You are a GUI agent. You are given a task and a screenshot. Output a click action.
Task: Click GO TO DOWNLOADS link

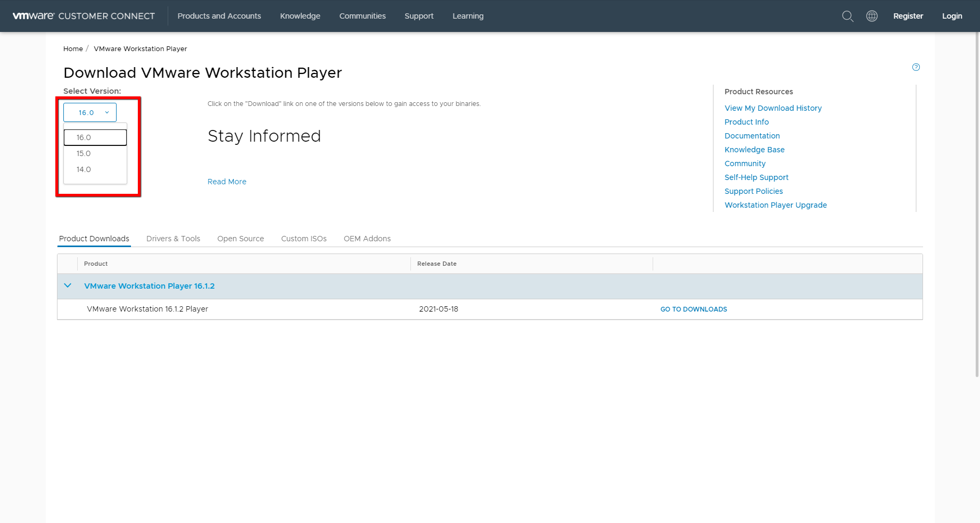click(x=694, y=309)
